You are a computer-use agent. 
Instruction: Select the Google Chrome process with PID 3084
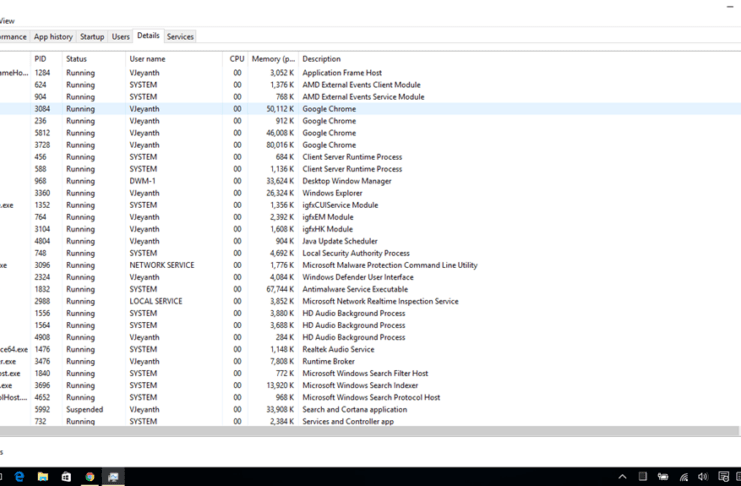click(370, 109)
